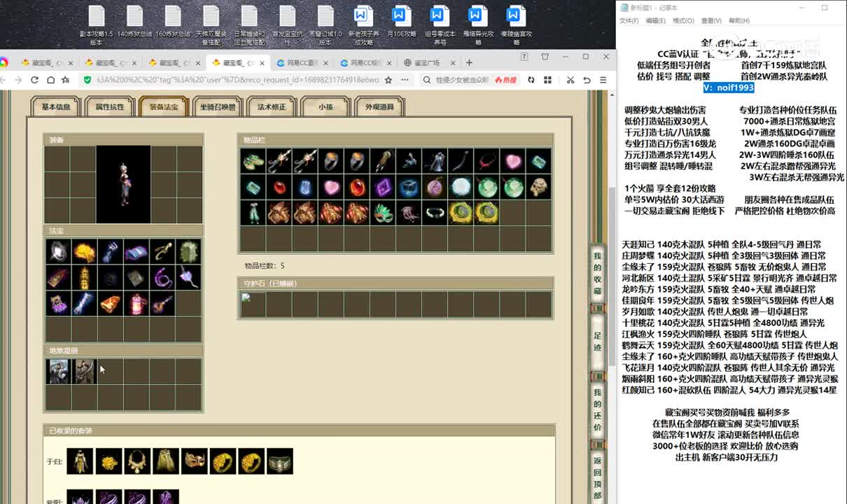Select the golden flame treasure in 法宝
Screen dimensions: 847x504
(x=84, y=252)
